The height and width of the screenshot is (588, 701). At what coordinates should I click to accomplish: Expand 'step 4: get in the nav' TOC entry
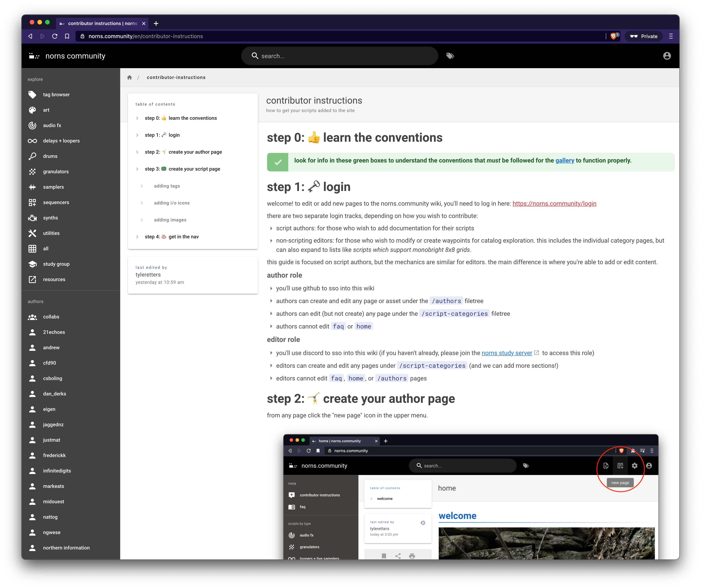137,237
